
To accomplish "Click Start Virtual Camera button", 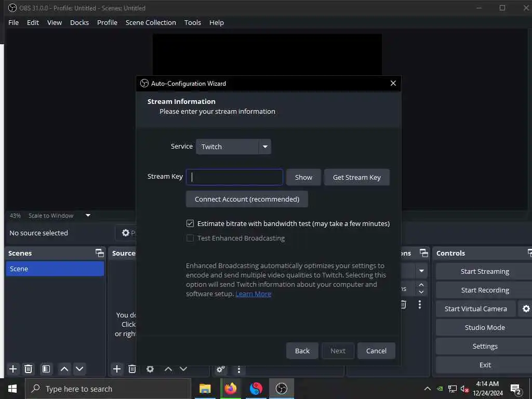I will point(476,309).
